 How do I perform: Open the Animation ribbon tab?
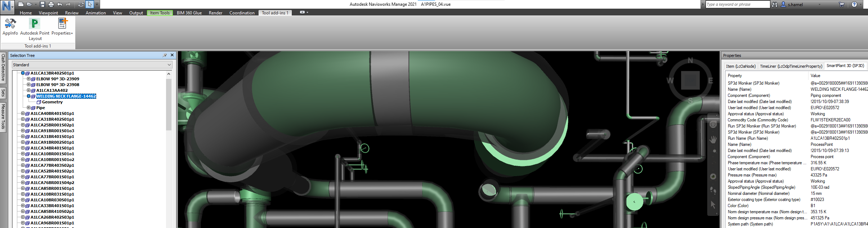[x=95, y=13]
